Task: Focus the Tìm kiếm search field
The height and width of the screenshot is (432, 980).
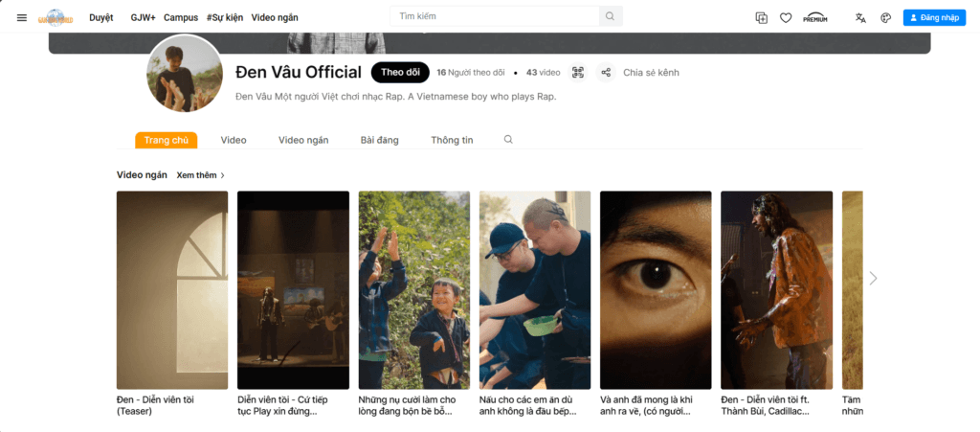Action: click(495, 16)
